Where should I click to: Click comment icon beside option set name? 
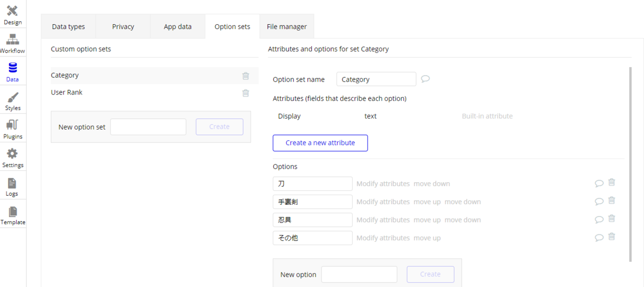point(425,79)
